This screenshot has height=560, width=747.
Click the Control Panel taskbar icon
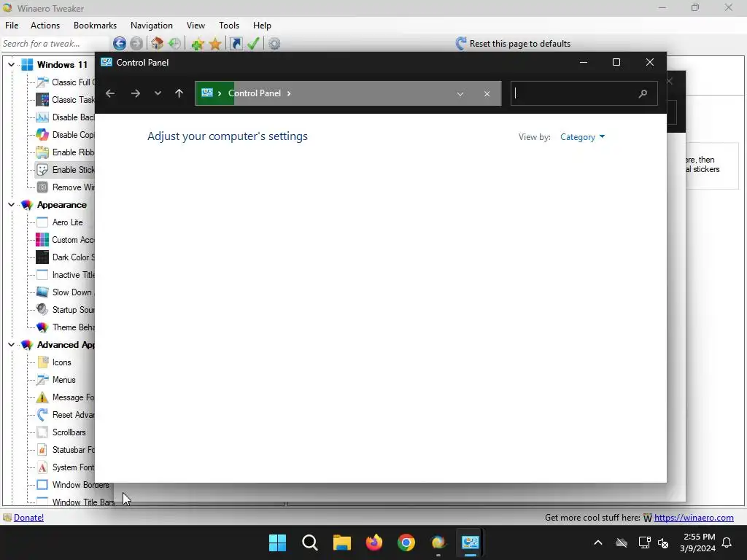pyautogui.click(x=471, y=542)
